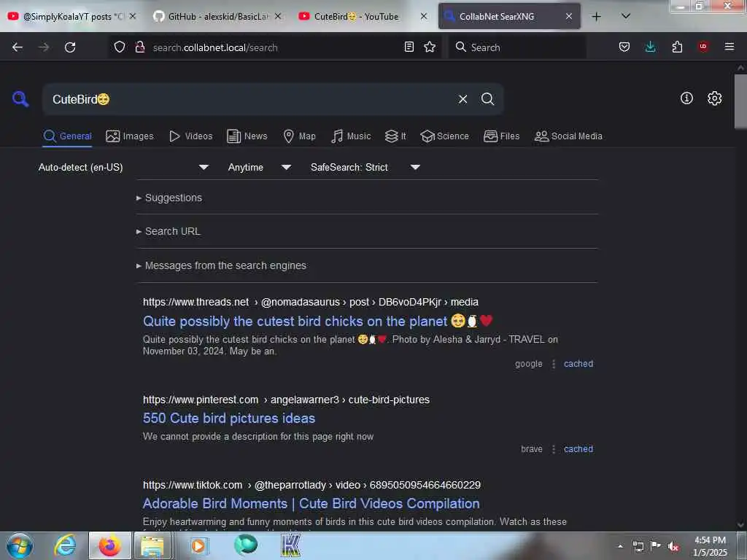The width and height of the screenshot is (747, 560).
Task: Switch to the GitHub alexskid/BasicLa tab
Action: [x=217, y=16]
